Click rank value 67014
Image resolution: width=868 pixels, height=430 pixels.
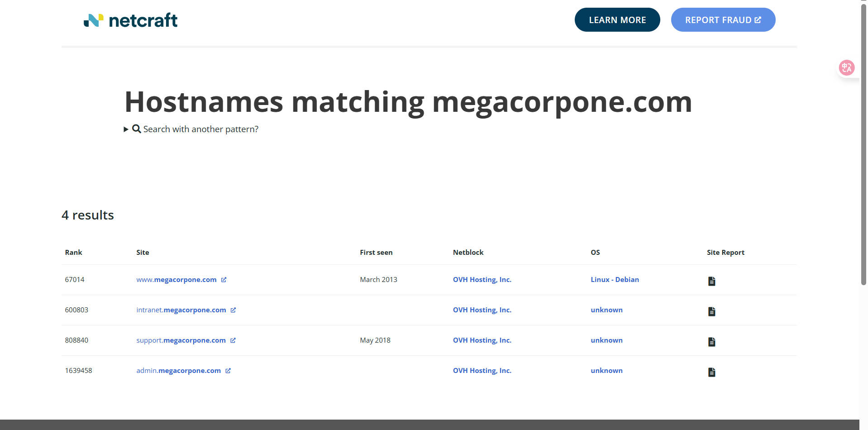click(x=75, y=280)
